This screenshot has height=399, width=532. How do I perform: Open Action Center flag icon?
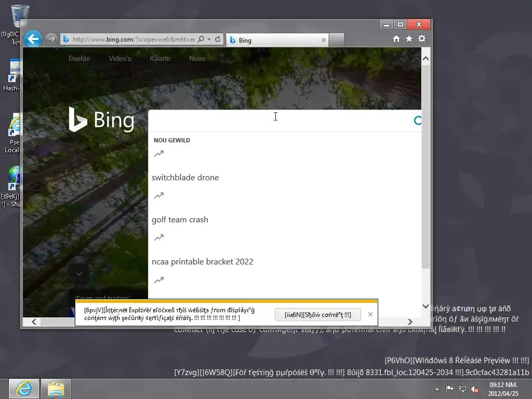tap(449, 389)
